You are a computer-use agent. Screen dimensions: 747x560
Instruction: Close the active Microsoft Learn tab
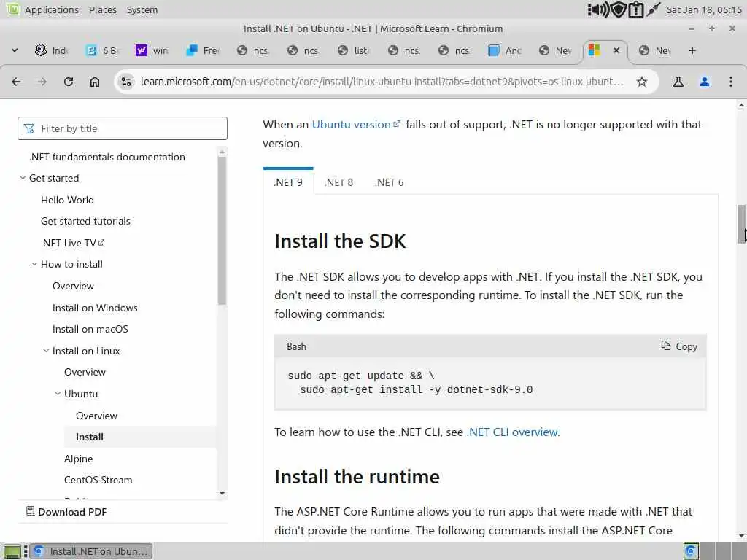tap(616, 50)
